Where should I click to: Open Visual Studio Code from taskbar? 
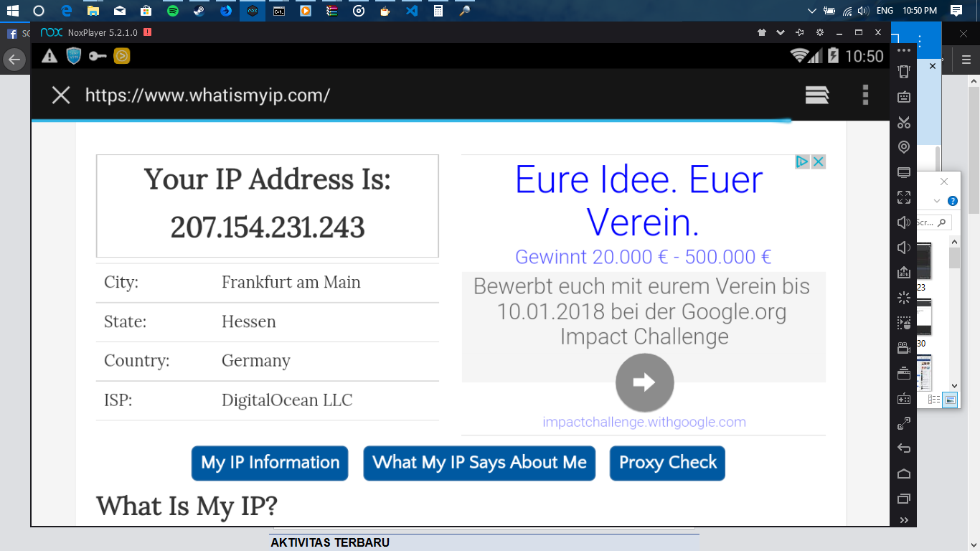(411, 11)
